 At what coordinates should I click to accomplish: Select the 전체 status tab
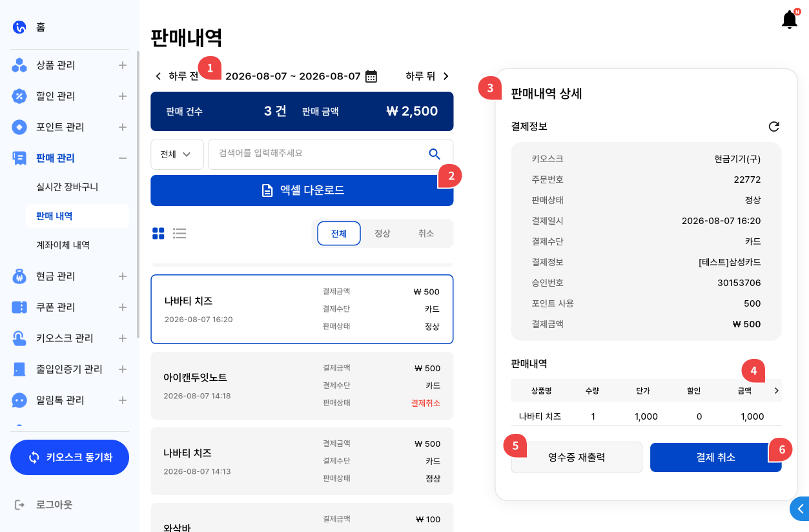(x=339, y=234)
